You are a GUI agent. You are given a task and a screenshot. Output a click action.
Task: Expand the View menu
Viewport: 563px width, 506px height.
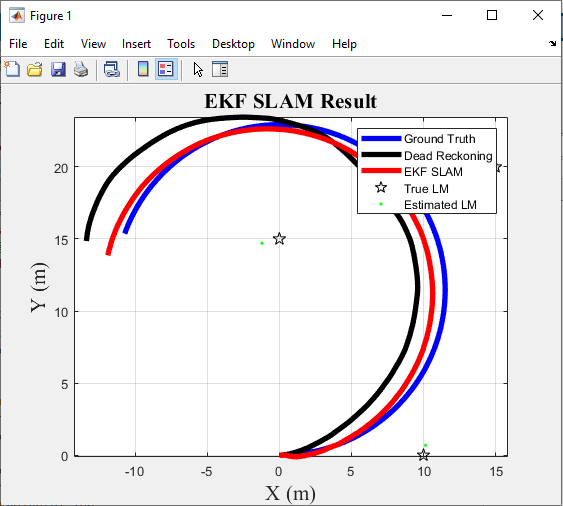point(93,44)
